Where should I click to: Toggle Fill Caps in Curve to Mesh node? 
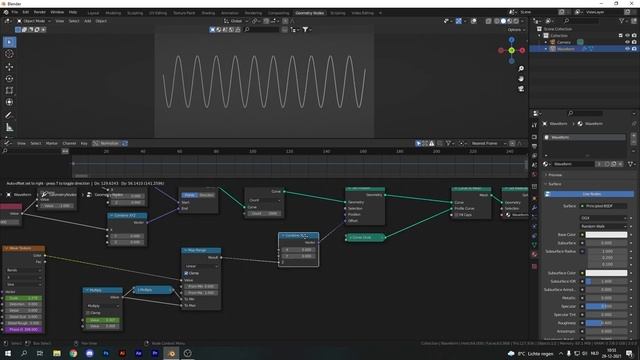click(x=457, y=215)
